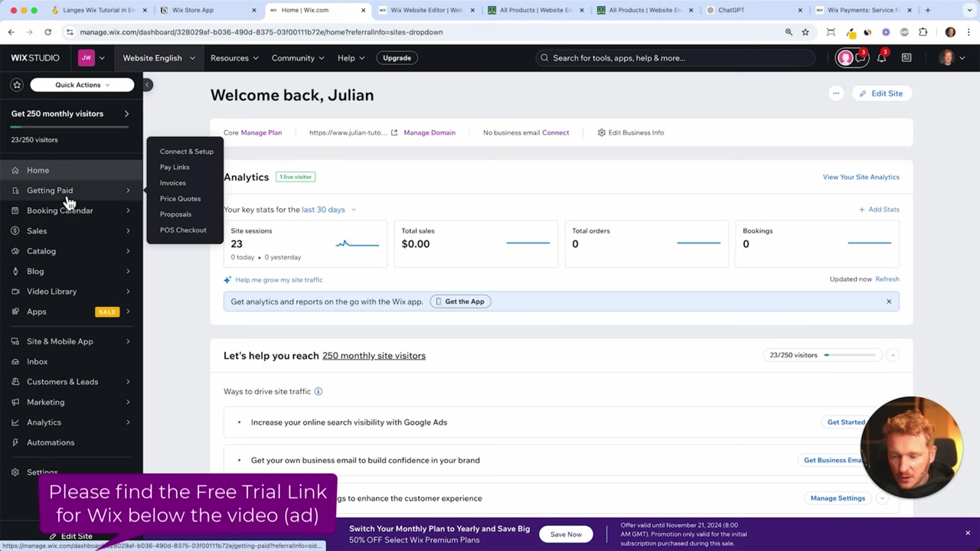Select Invoices in the flyout

coord(173,183)
